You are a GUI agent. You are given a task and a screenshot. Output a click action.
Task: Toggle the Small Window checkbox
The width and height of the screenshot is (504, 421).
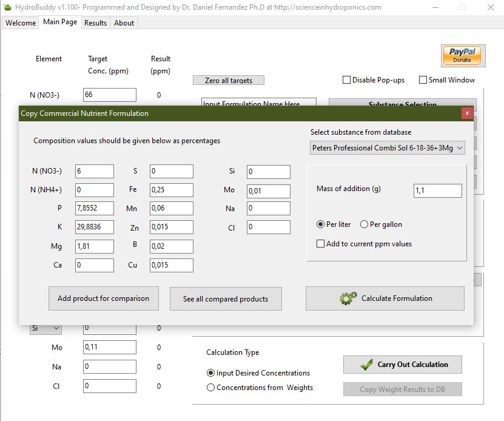click(x=423, y=80)
